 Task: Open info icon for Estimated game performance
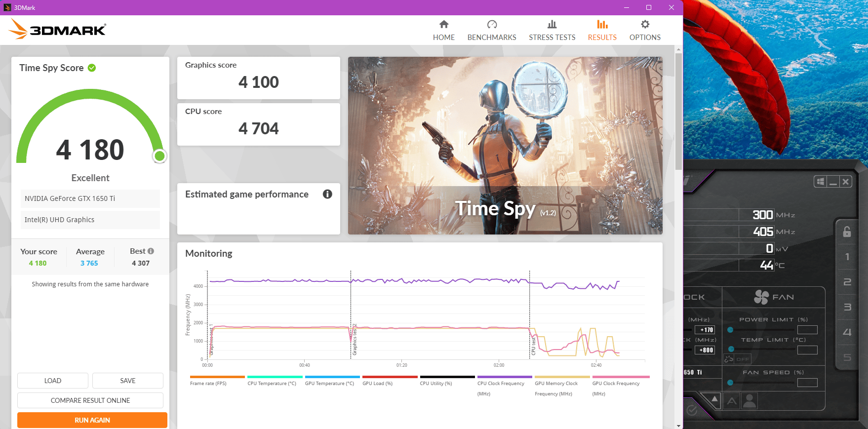coord(327,194)
